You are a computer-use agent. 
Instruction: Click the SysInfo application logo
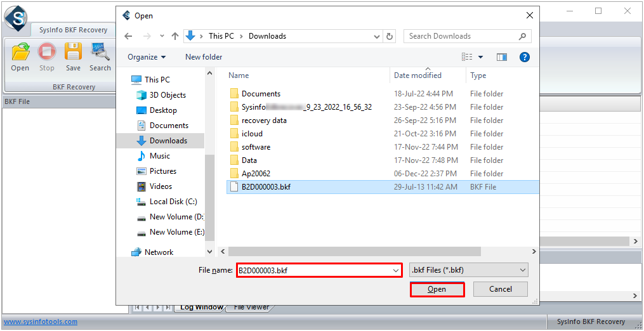click(x=15, y=17)
